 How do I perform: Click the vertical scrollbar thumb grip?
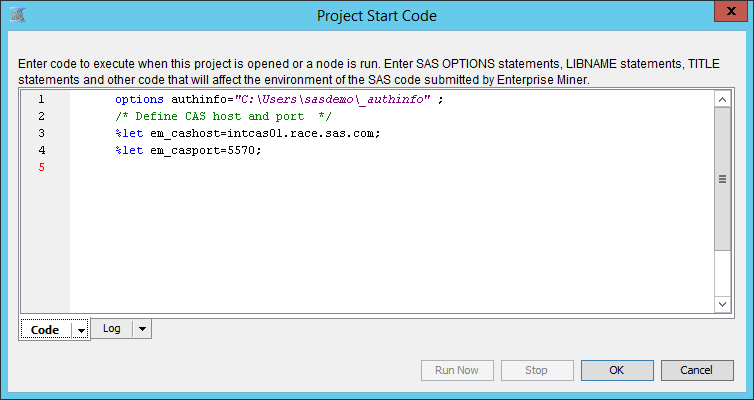tap(723, 179)
